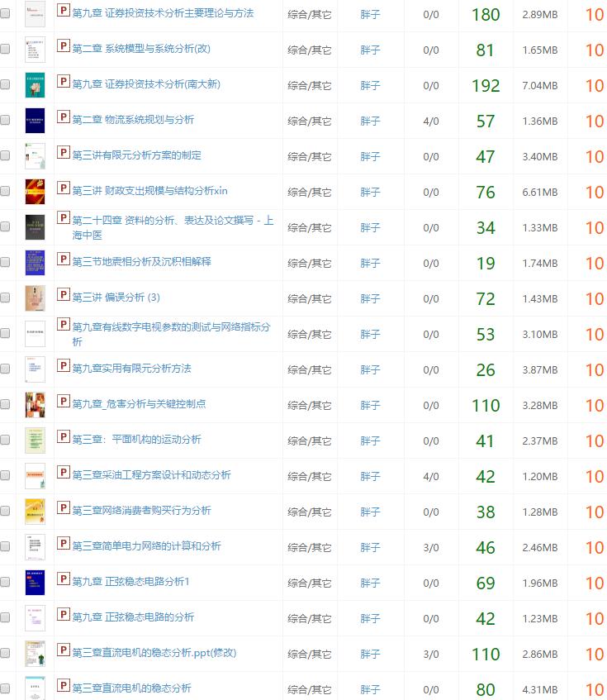Image resolution: width=607 pixels, height=700 pixels.
Task: Open 第九章 证券投资技术分析主要理论与方法 document
Action: tap(163, 14)
